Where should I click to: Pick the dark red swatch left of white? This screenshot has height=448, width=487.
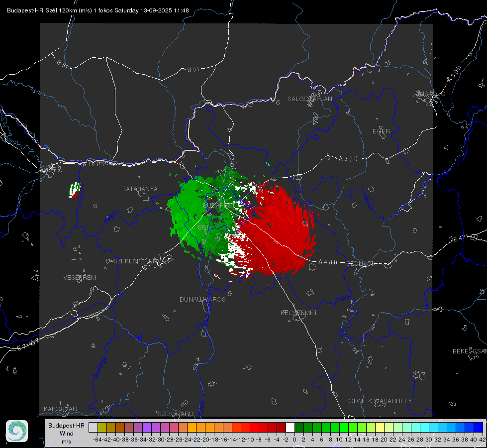tap(281, 427)
